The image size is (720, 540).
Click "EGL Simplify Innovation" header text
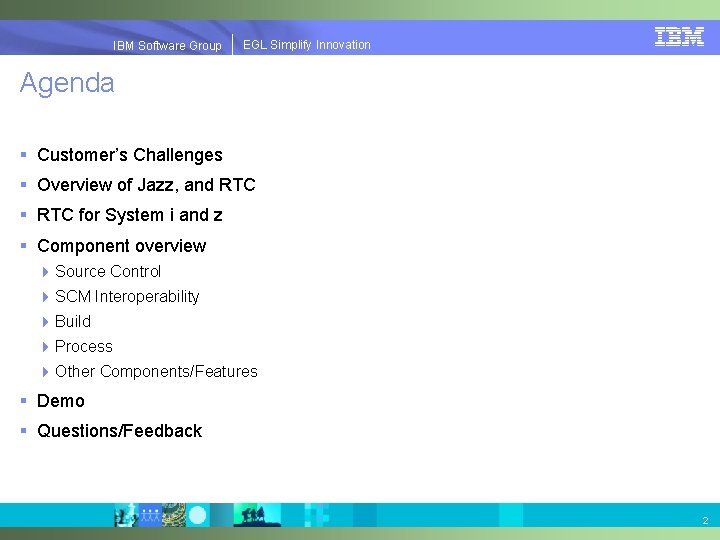click(x=307, y=45)
